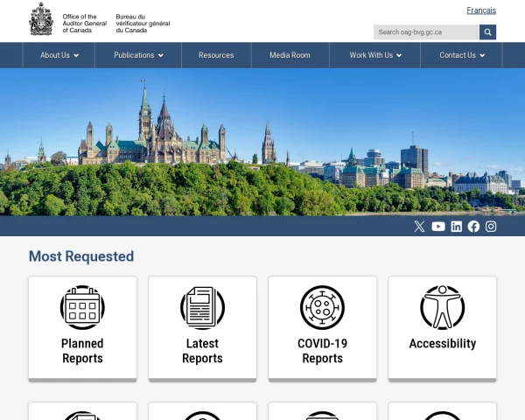Click the search magnifier button

coord(487,32)
